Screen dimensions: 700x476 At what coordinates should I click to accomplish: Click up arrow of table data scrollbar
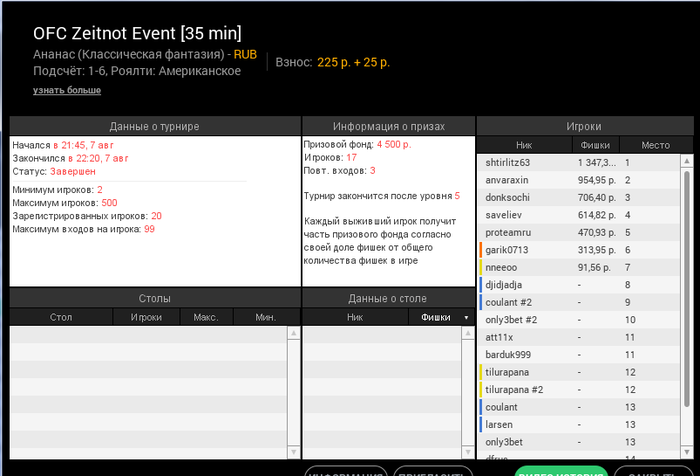pyautogui.click(x=468, y=333)
